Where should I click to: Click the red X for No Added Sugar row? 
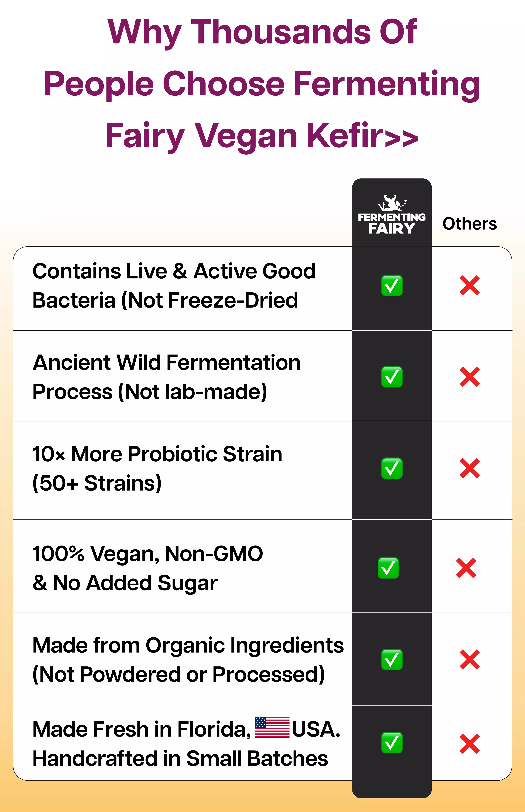pos(466,568)
